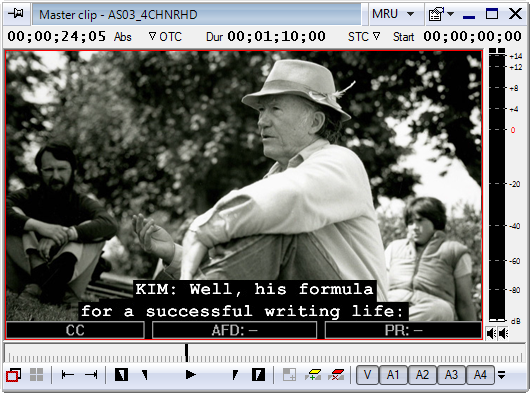This screenshot has width=530, height=393.
Task: Click the greyed-out add-subclip icon
Action: click(x=289, y=375)
